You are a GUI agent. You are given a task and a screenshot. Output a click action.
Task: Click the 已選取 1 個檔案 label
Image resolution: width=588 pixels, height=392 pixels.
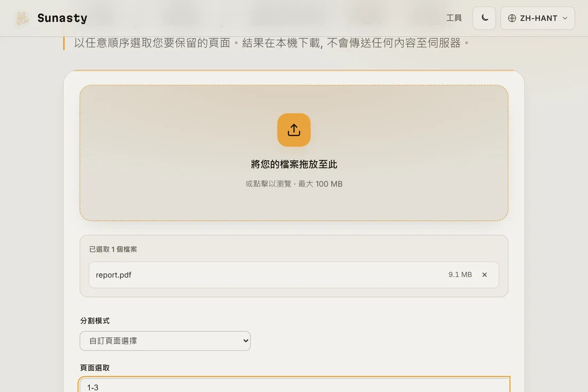113,249
